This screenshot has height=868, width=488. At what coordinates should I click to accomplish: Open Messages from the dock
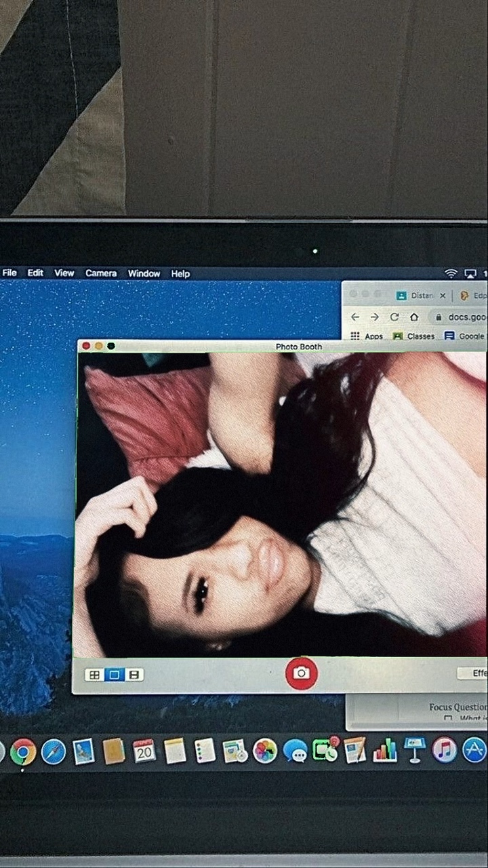click(295, 751)
